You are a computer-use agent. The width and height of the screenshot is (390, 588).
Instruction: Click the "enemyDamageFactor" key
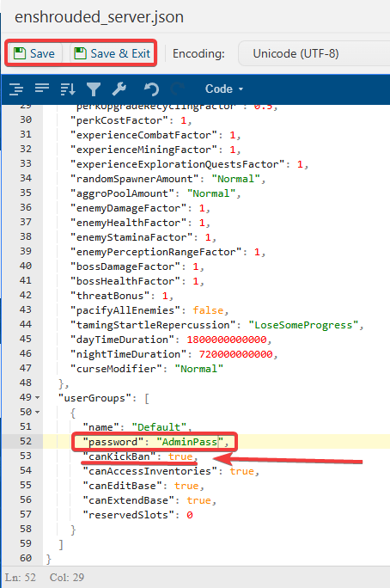coord(129,208)
